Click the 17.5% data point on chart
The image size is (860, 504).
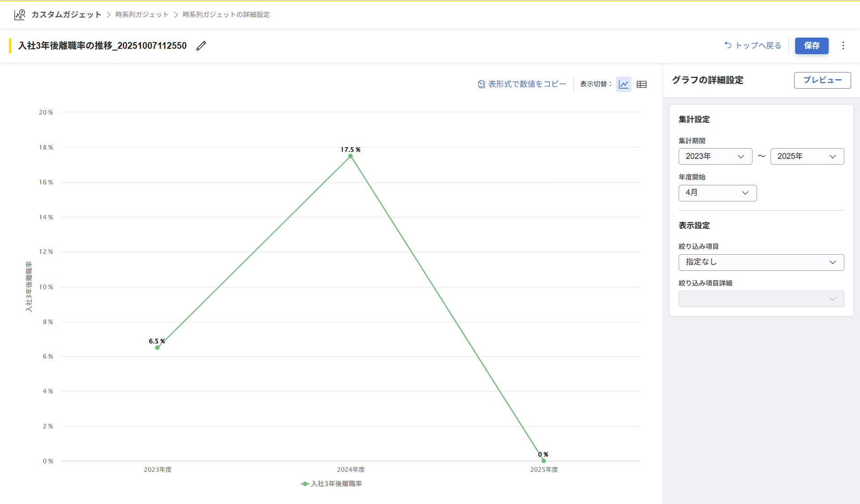tap(350, 156)
